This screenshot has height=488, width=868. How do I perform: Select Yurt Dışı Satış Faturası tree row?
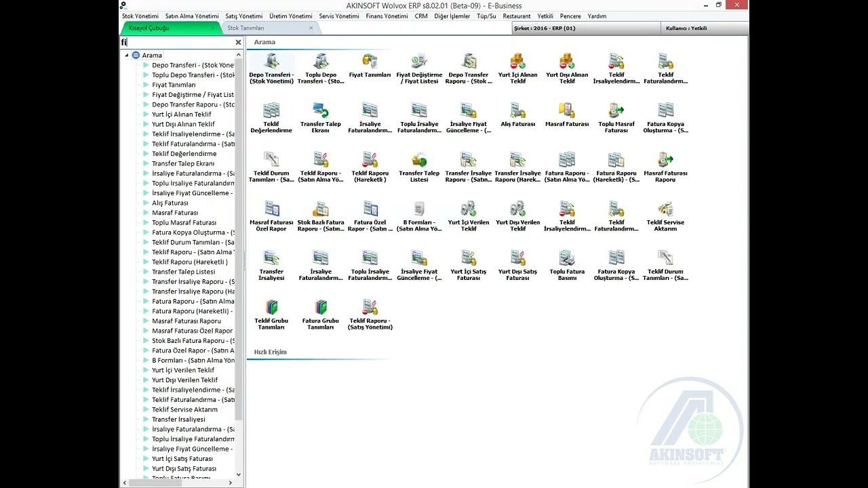click(184, 468)
